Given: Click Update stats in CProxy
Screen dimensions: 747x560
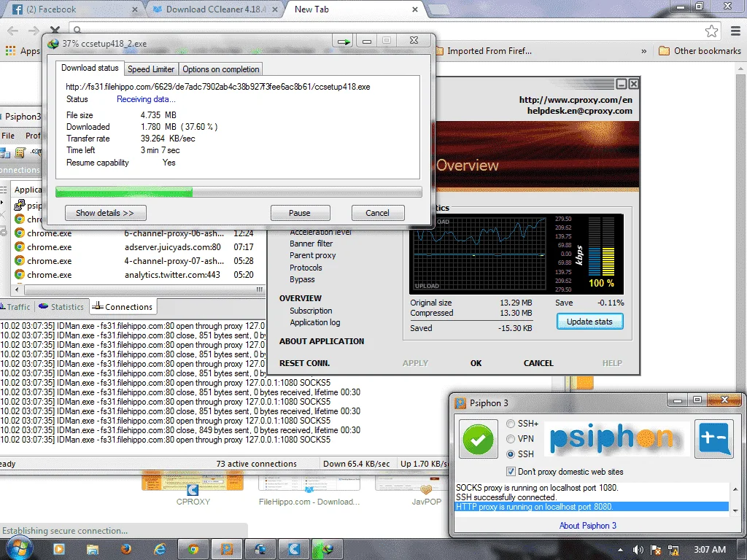Looking at the screenshot, I should coord(589,322).
